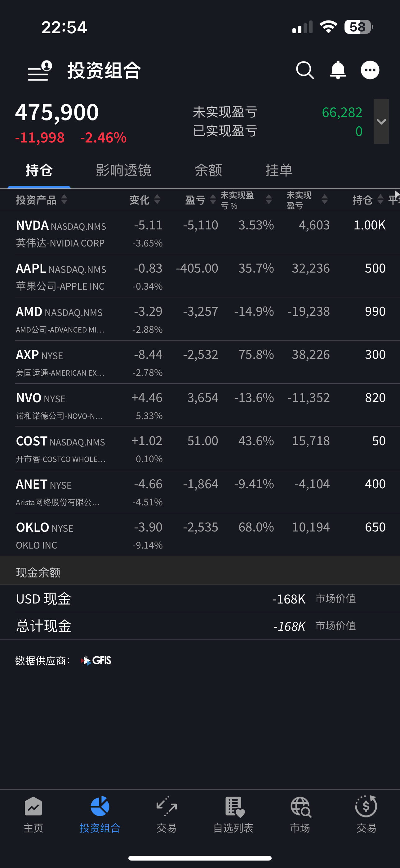Sort by 变化 column arrows
Image resolution: width=400 pixels, height=868 pixels.
coord(157,200)
